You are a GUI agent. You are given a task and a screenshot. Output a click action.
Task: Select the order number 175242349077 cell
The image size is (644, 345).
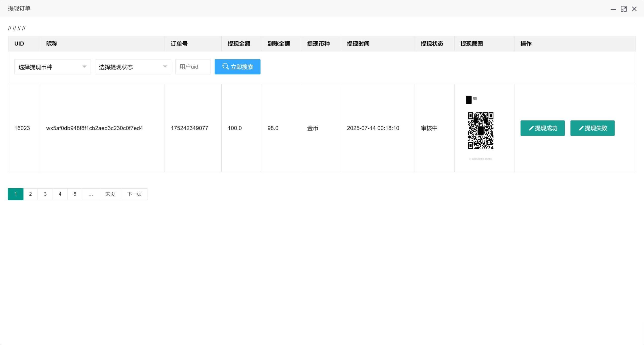pos(189,128)
